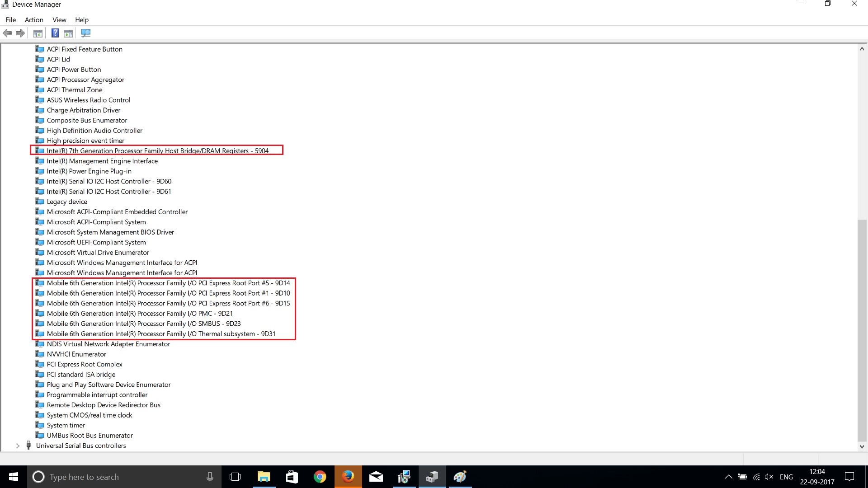Image resolution: width=868 pixels, height=488 pixels.
Task: Show hidden tray icons chevron
Action: click(x=728, y=477)
